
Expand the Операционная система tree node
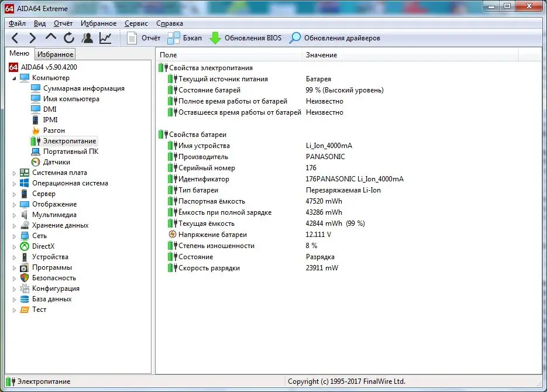coord(14,184)
